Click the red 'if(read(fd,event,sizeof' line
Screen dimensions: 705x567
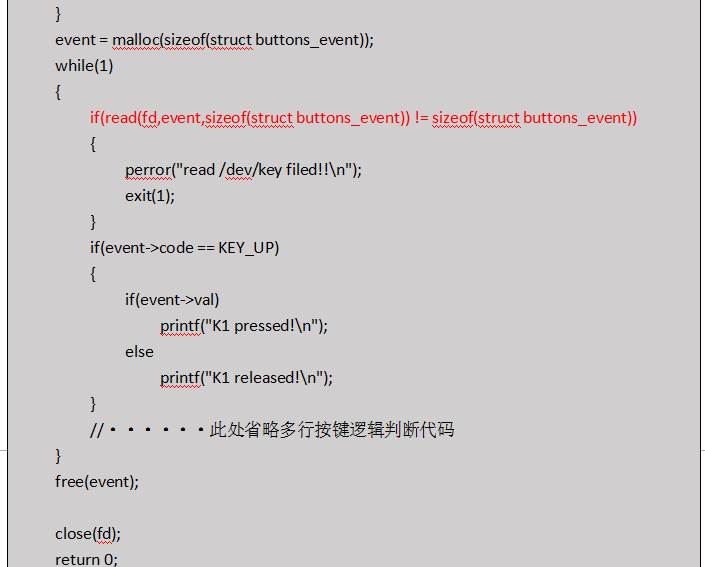tap(363, 118)
